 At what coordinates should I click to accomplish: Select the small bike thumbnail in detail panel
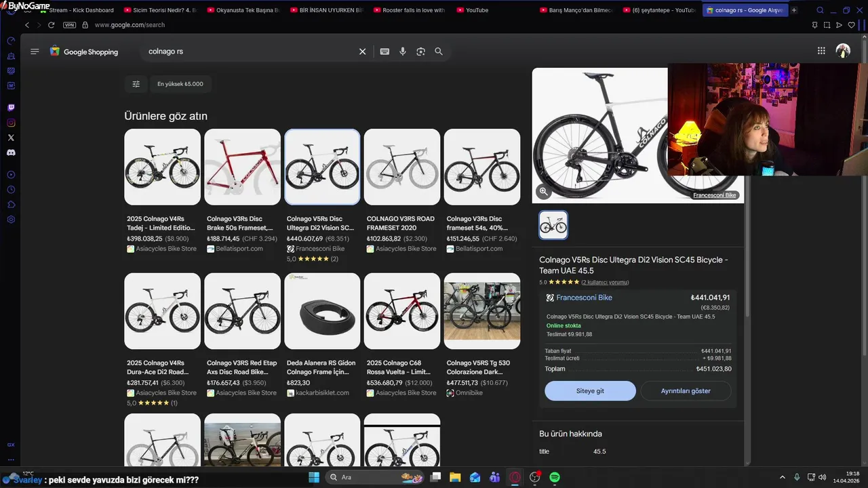point(553,225)
